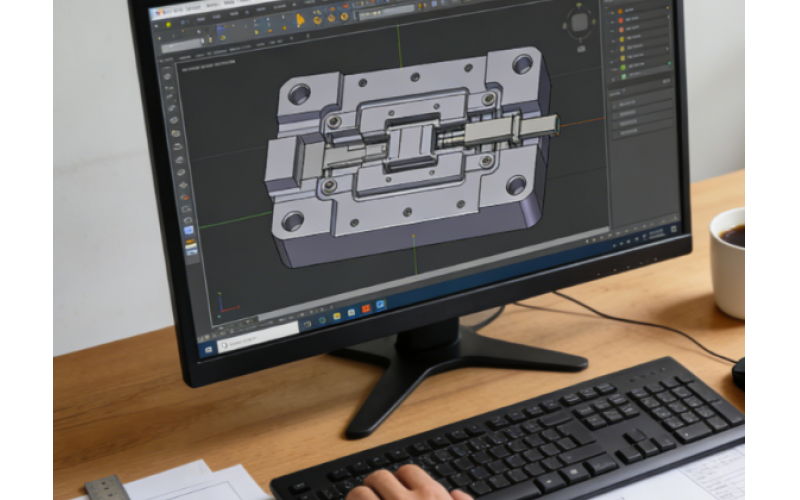The image size is (800, 500).
Task: Click the first orange ring icon beside the cone
Action: coord(317,18)
